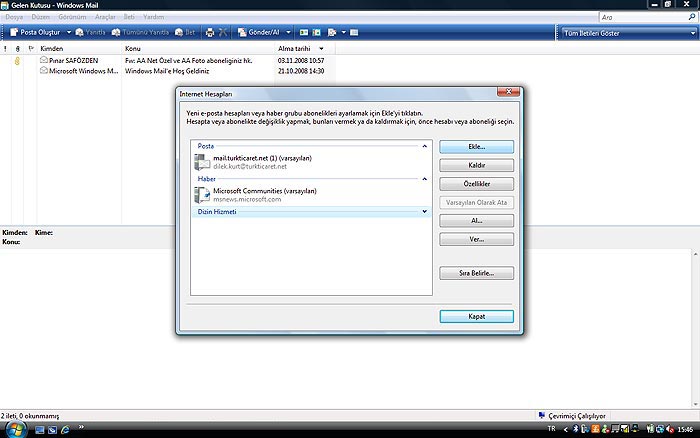Viewport: 700px width, 438px height.
Task: Click the Çevrimiçi Çalışıyor status indicator
Action: (572, 416)
